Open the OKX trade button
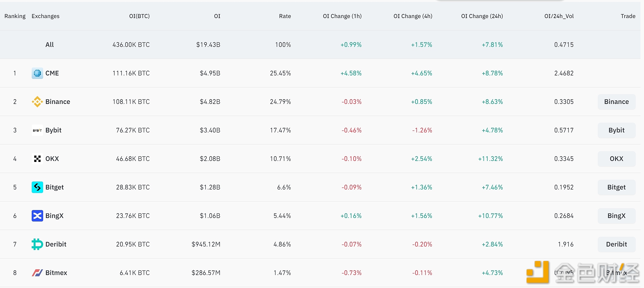Image resolution: width=644 pixels, height=288 pixels. 616,159
